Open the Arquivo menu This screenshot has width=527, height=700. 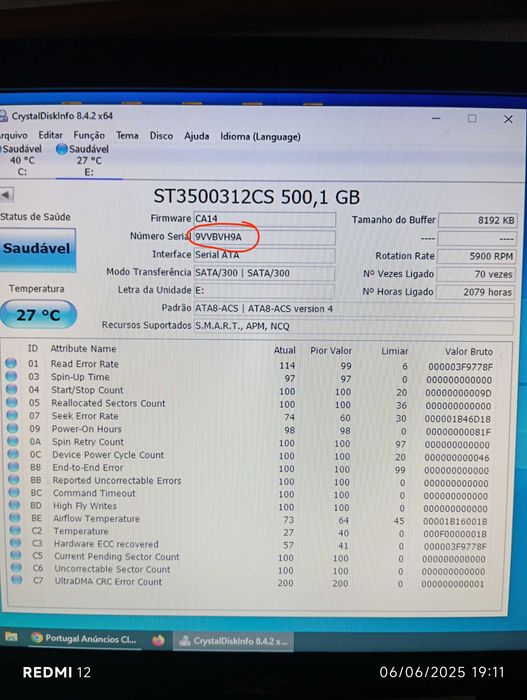[x=13, y=135]
